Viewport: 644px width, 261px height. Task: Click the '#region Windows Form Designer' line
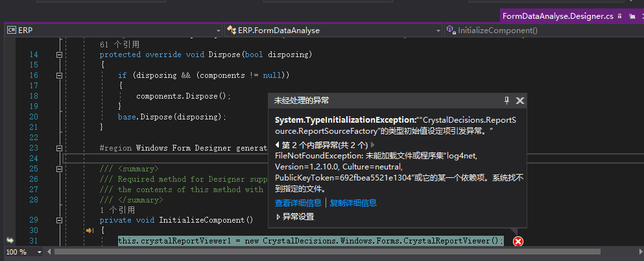point(184,148)
